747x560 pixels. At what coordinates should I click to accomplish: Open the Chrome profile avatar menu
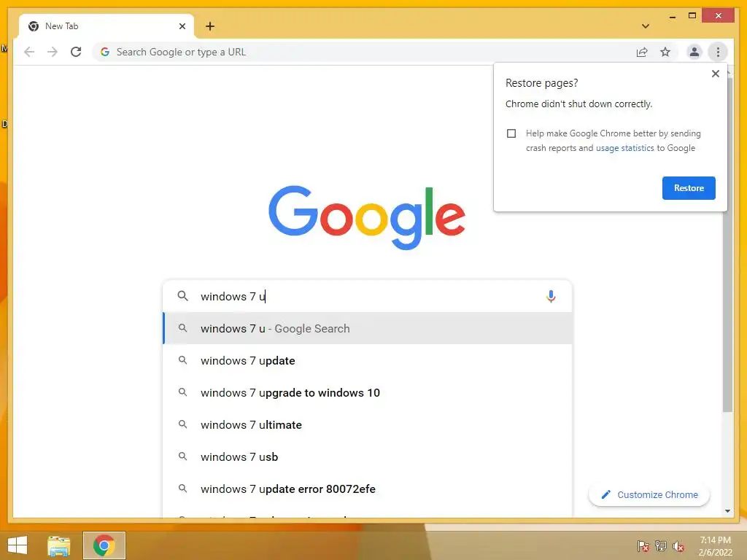pos(694,52)
